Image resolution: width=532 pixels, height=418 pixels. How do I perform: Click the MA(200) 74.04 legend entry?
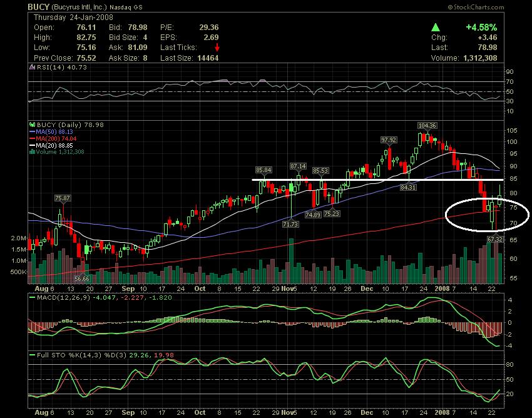(x=53, y=138)
